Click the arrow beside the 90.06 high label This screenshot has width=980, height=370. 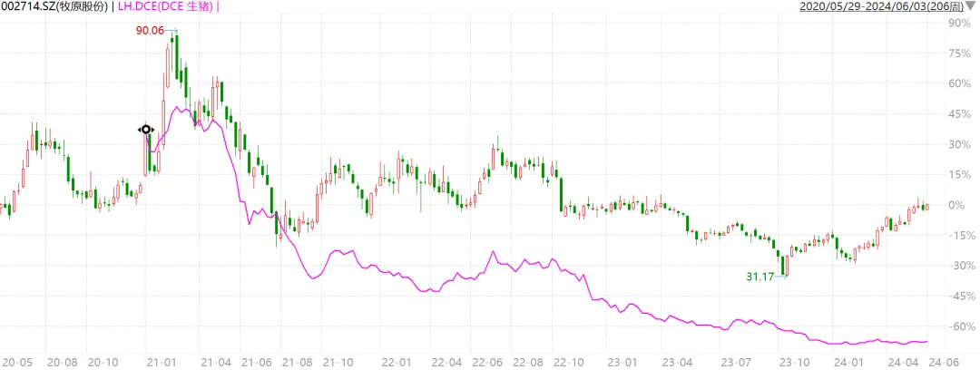(173, 32)
